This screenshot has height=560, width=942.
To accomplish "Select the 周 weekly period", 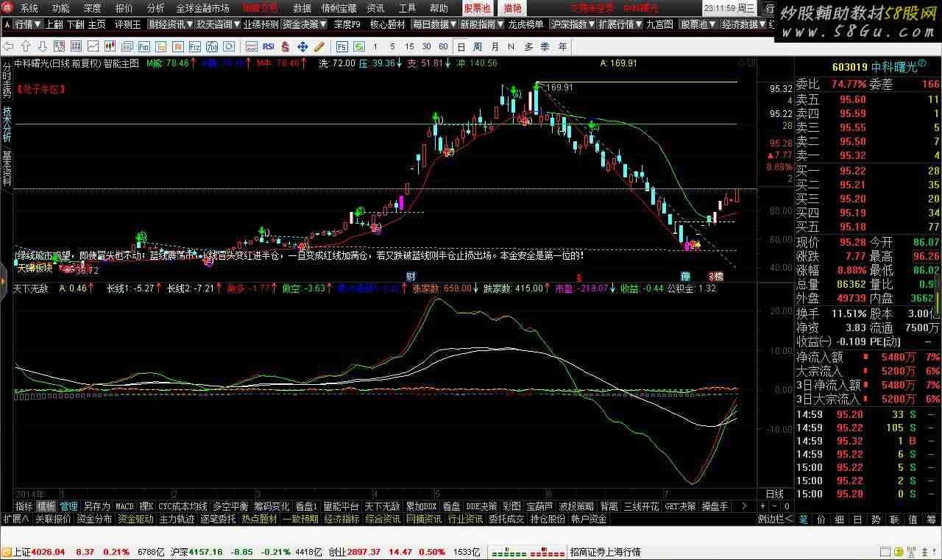I will coord(478,46).
